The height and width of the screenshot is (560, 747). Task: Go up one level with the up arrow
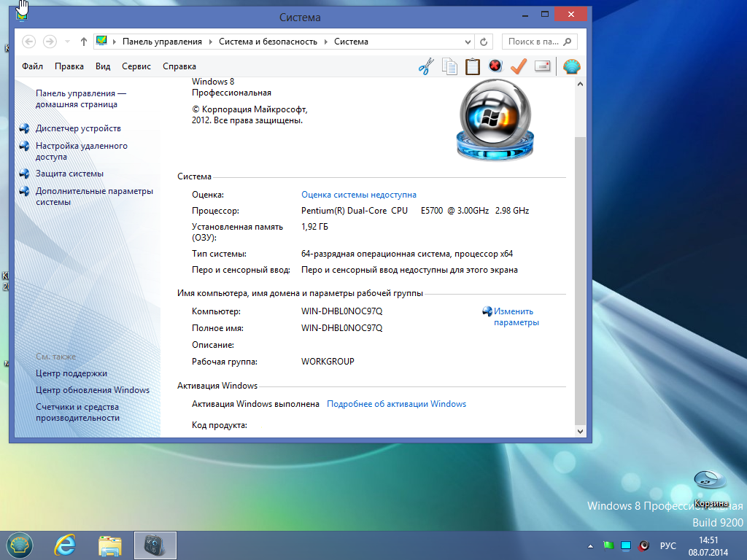[x=83, y=42]
